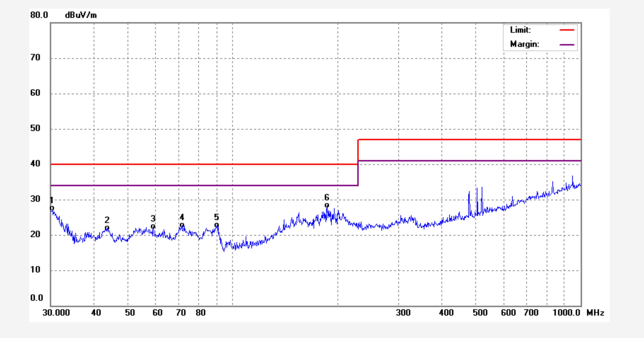Click the 300 frequency axis label
The width and height of the screenshot is (644, 338).
pos(403,312)
